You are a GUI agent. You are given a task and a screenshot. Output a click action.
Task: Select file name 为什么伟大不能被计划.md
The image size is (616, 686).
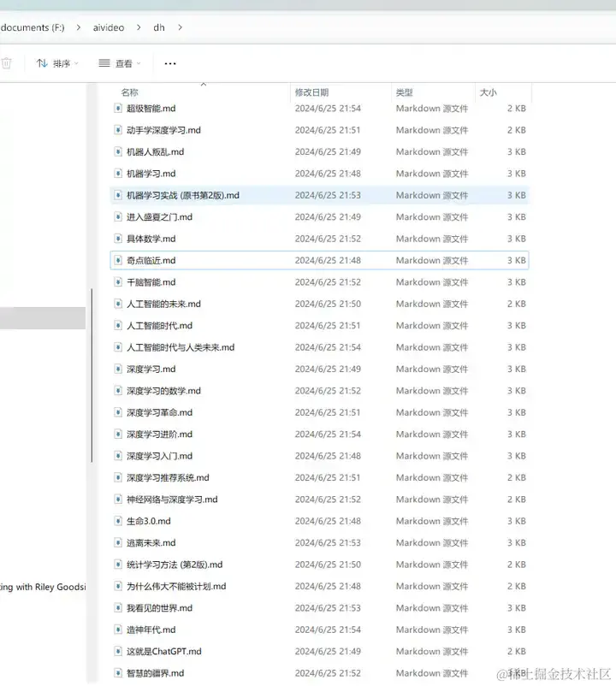click(176, 586)
